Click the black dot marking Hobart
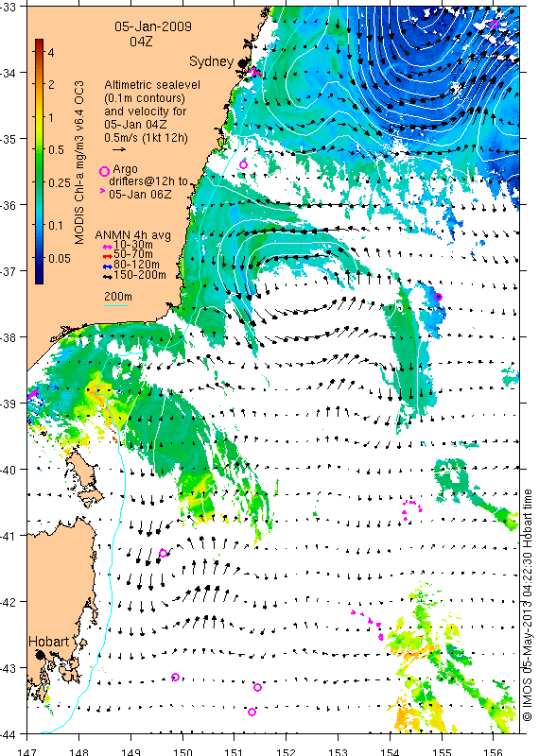Screen dimensions: 539x756 pos(40,655)
